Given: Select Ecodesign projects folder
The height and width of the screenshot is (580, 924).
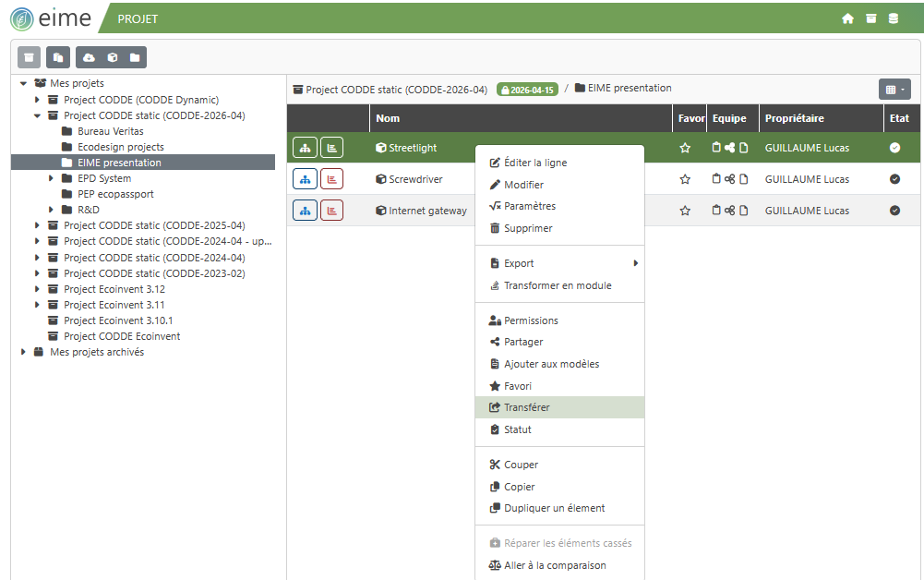Looking at the screenshot, I should (120, 147).
